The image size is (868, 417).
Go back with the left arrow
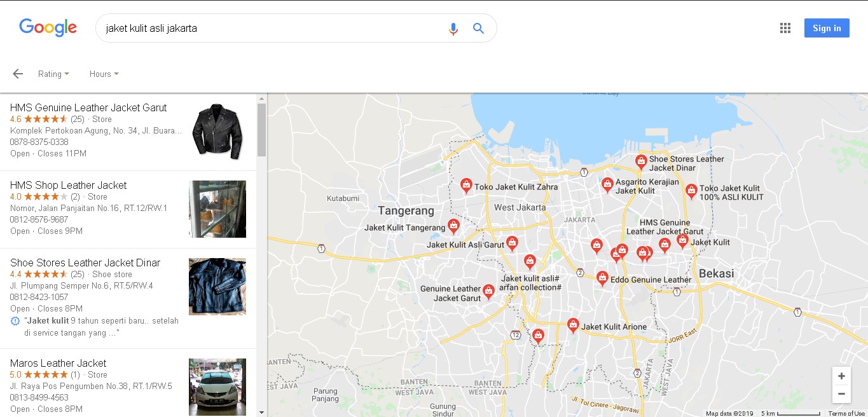coord(18,74)
